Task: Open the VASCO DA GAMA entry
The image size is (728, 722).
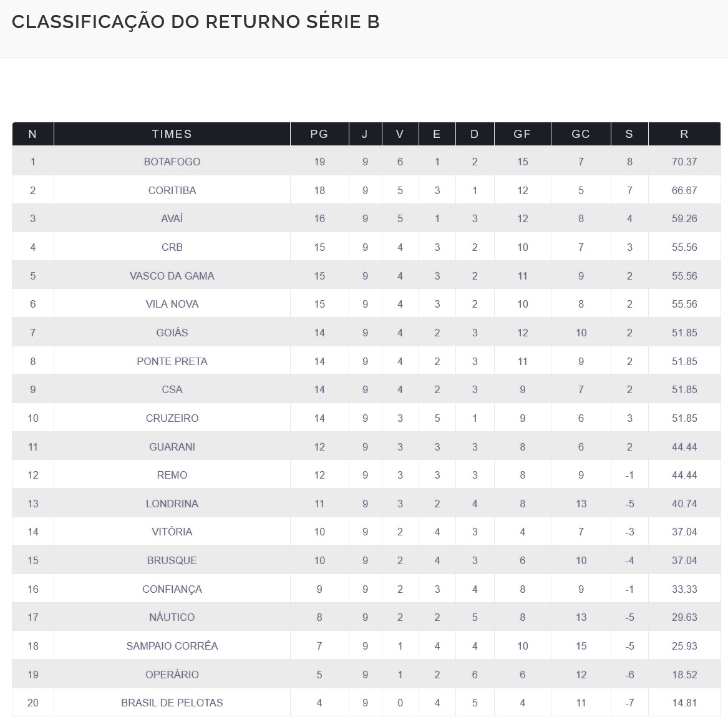Action: click(x=172, y=276)
